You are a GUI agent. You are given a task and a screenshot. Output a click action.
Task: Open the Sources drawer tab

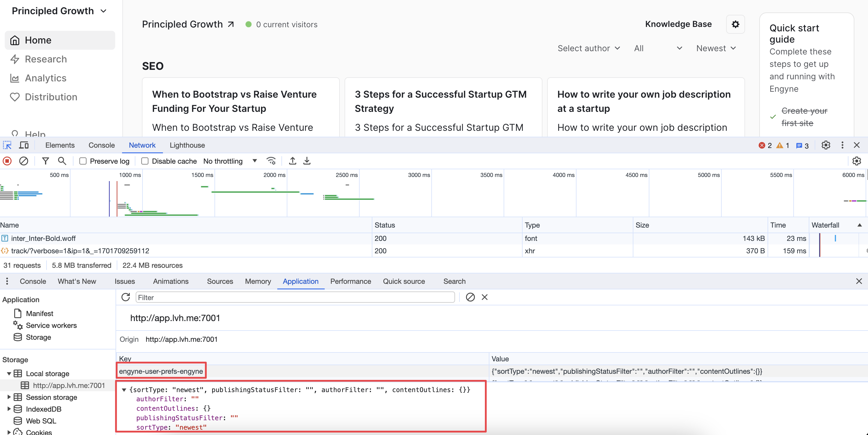(220, 281)
